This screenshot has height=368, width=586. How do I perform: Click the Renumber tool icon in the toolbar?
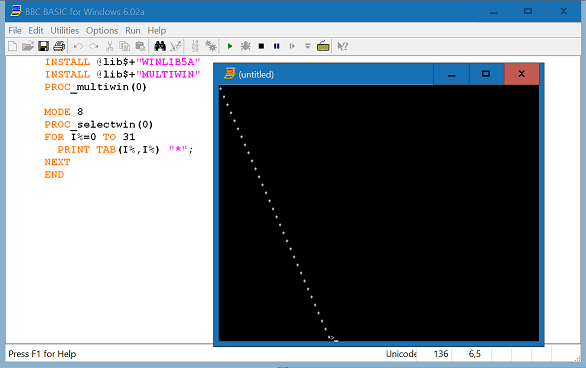coord(195,46)
